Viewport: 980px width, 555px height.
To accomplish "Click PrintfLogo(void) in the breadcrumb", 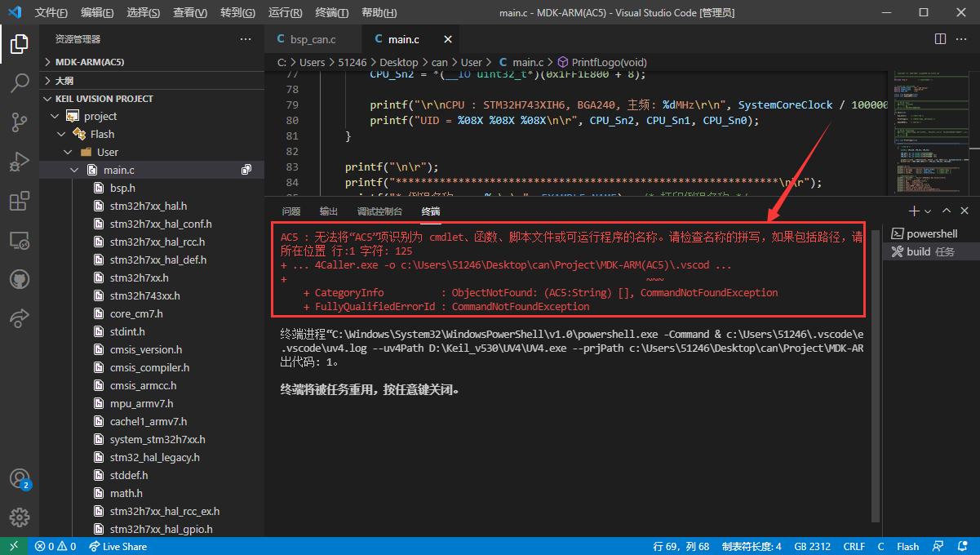I will tap(608, 62).
